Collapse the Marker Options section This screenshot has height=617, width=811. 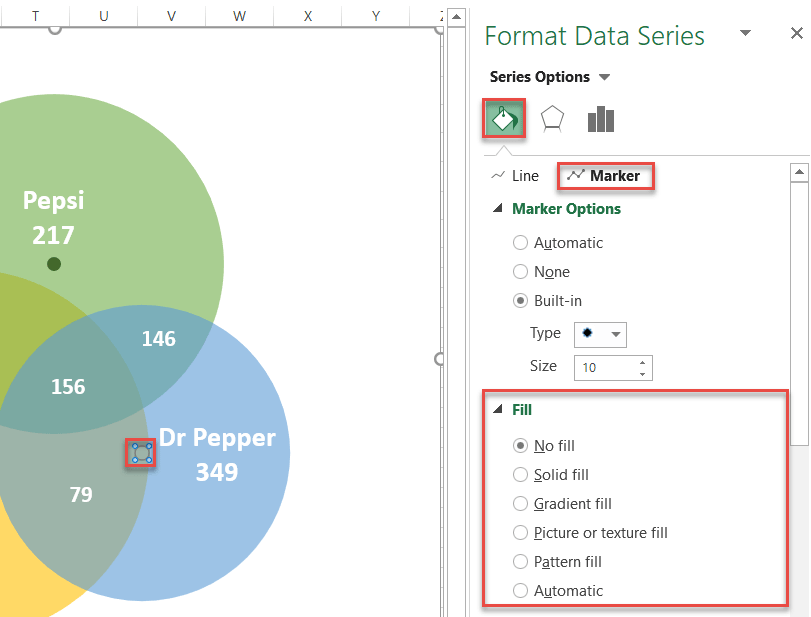point(498,209)
